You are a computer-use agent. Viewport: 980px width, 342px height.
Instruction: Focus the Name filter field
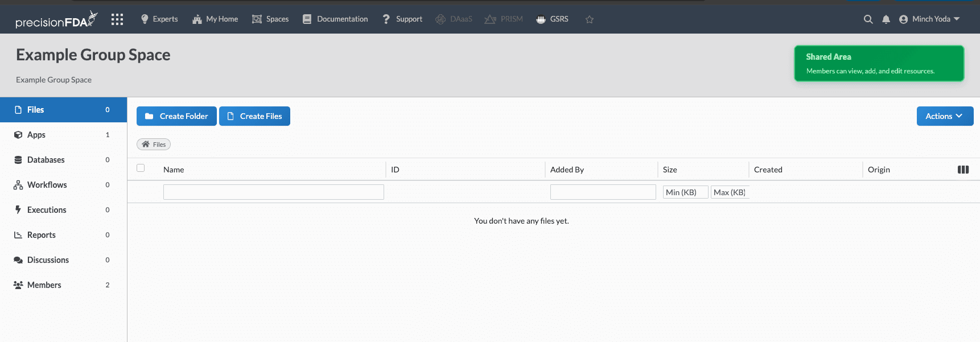274,192
